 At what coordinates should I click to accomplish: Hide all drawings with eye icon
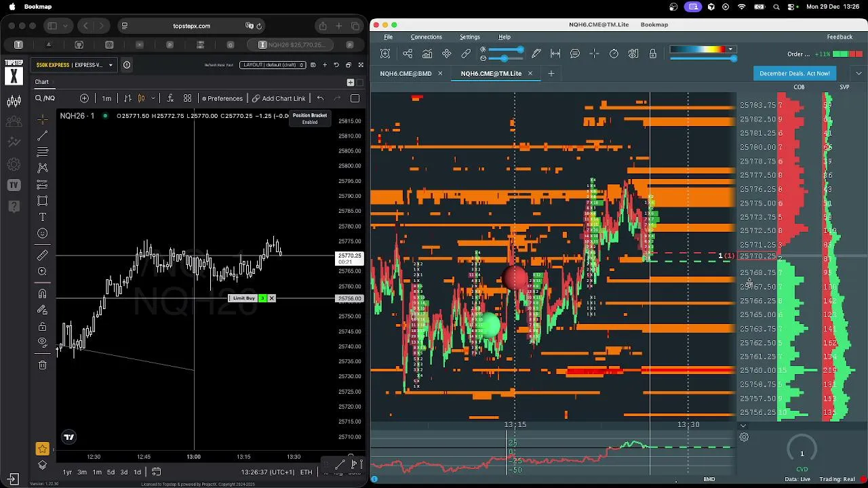(42, 342)
